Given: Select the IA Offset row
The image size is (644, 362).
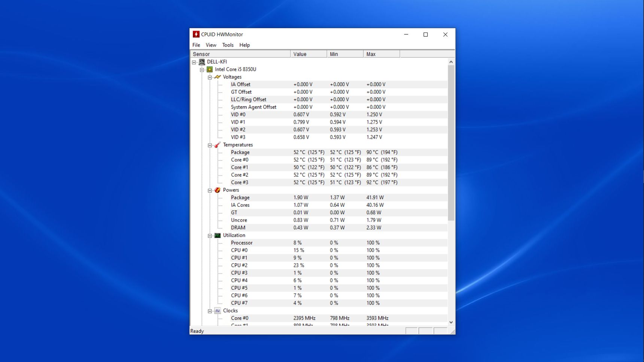Looking at the screenshot, I should point(338,85).
